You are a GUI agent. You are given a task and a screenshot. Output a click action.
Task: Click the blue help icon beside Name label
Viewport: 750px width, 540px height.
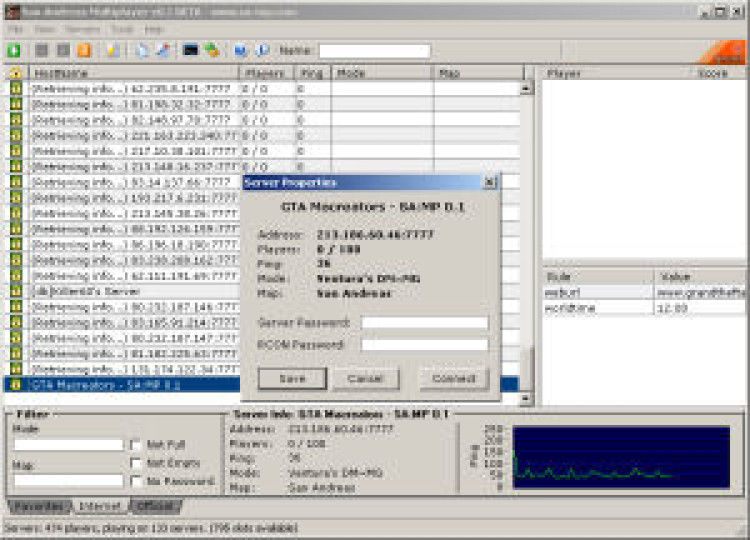(x=262, y=50)
